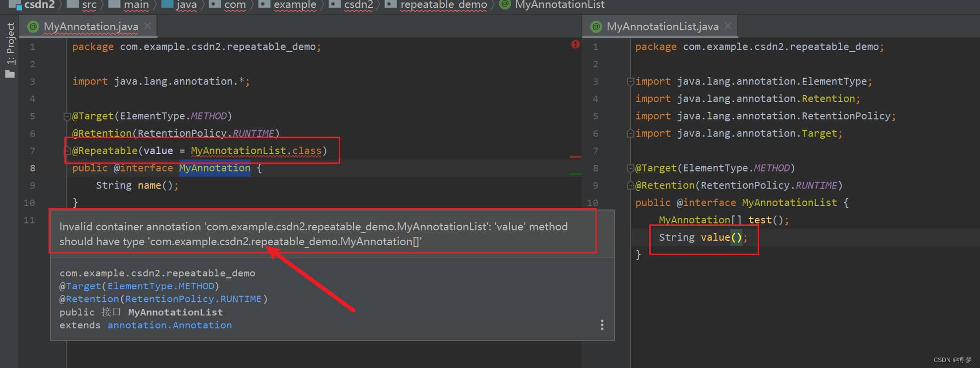Click csdn2 breadcrumb root folder
Image resolution: width=980 pixels, height=368 pixels.
point(33,5)
